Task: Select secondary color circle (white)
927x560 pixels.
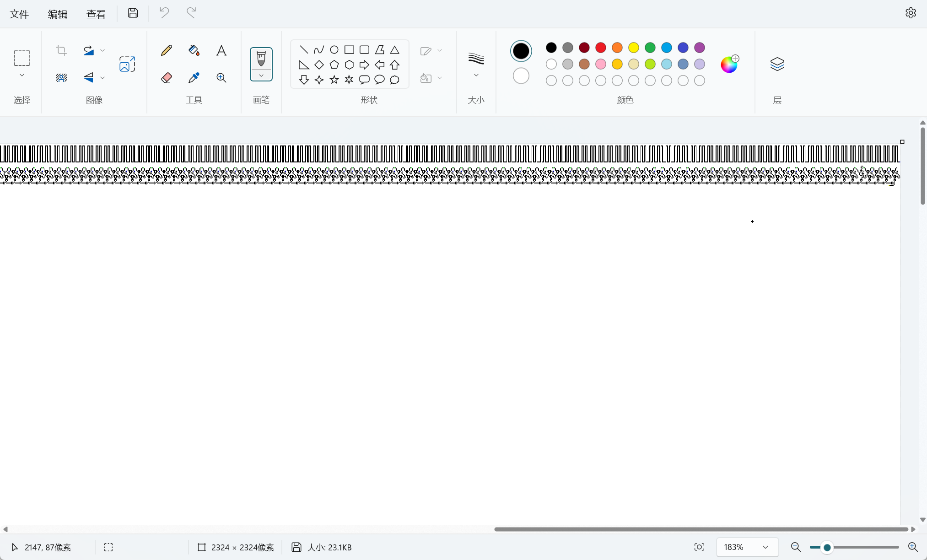Action: [x=521, y=76]
